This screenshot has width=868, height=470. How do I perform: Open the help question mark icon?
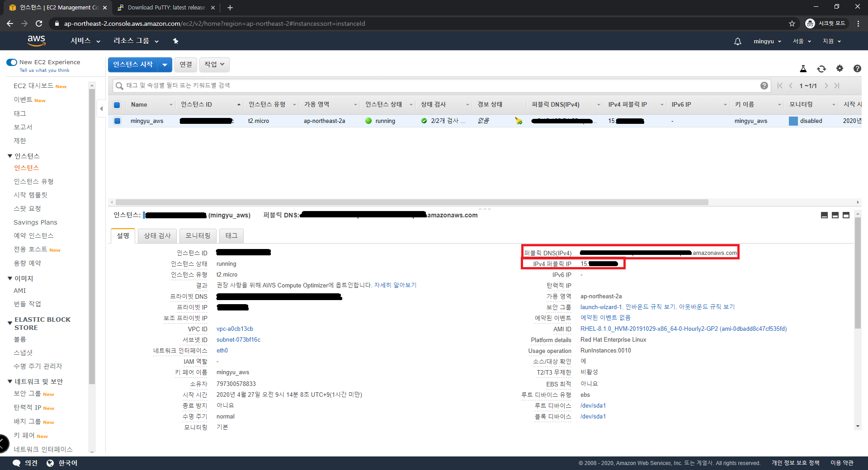point(857,69)
